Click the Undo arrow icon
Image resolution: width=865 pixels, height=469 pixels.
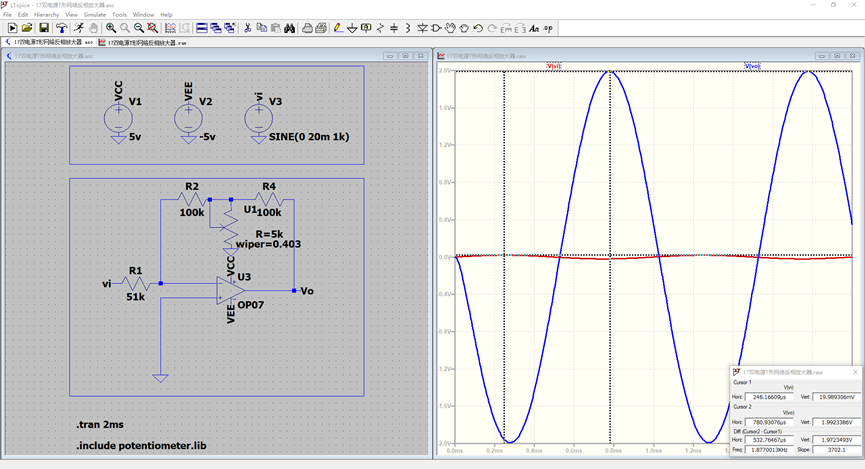pyautogui.click(x=478, y=28)
